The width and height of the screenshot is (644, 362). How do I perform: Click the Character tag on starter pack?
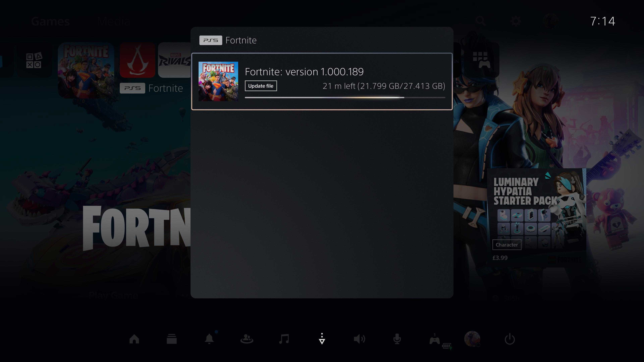(x=507, y=245)
